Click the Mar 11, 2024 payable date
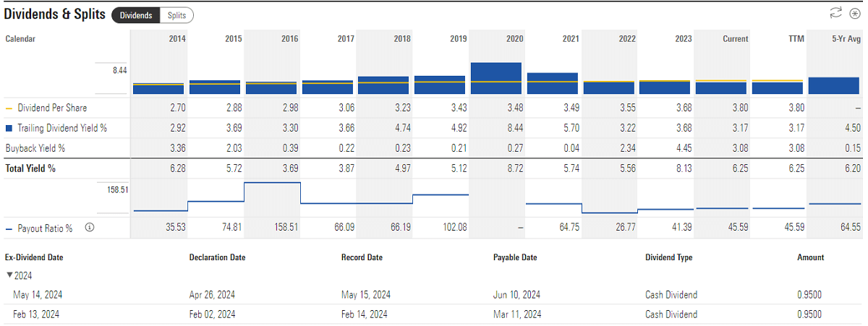 (x=516, y=314)
